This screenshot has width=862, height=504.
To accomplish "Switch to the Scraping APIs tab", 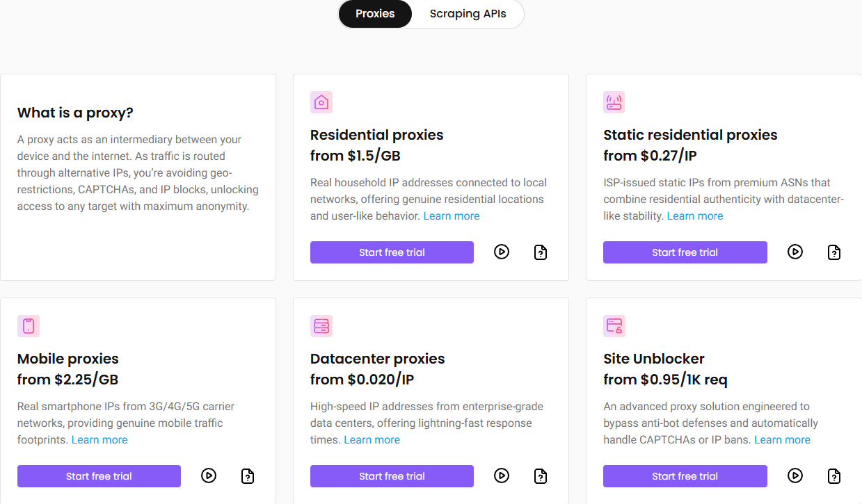I will click(468, 14).
